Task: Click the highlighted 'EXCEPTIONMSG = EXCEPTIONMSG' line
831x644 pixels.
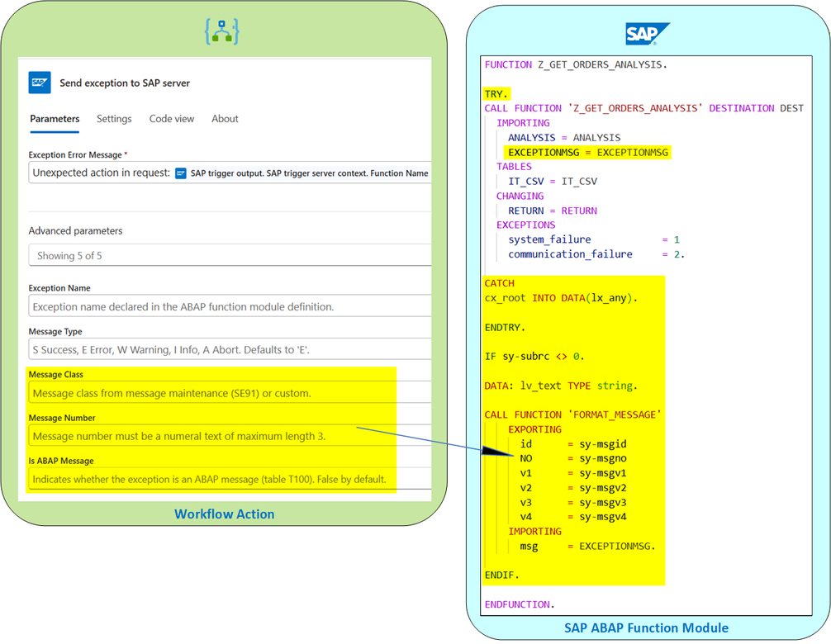Action: [588, 153]
